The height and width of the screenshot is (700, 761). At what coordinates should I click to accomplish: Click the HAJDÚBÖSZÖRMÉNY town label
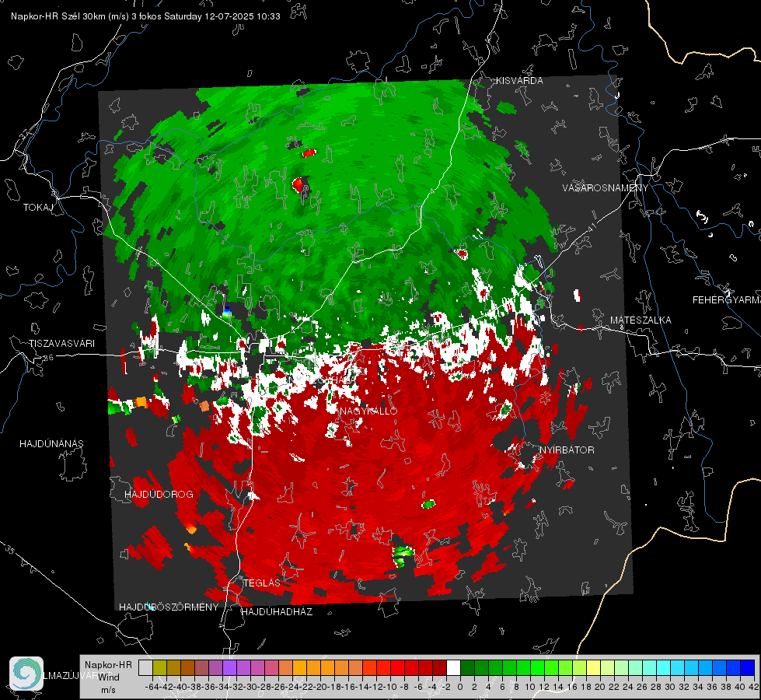[169, 607]
